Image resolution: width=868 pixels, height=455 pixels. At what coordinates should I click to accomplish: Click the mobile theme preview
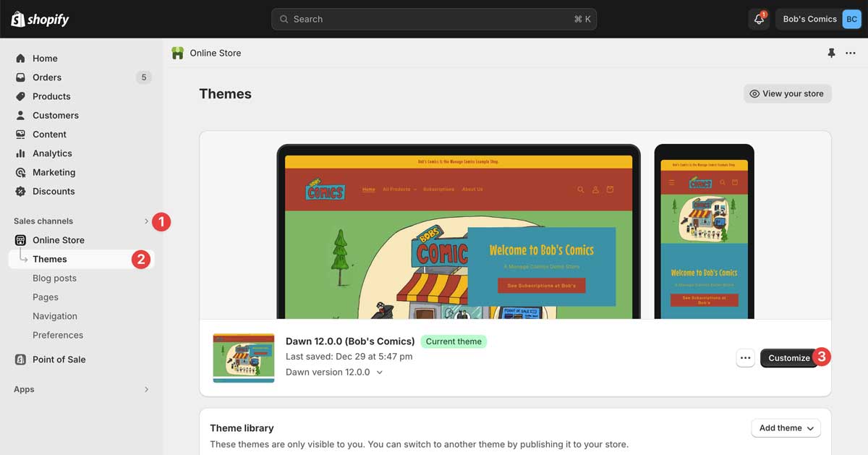click(x=704, y=231)
